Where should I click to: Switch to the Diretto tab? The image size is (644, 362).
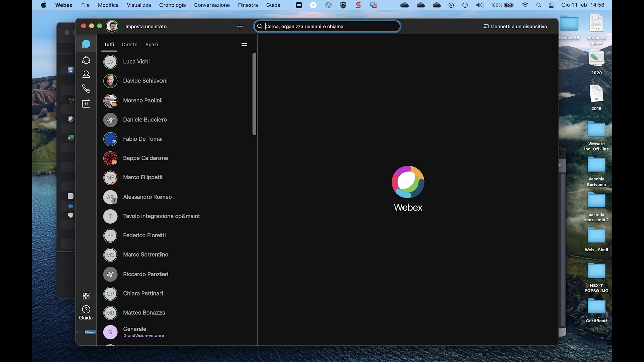130,45
